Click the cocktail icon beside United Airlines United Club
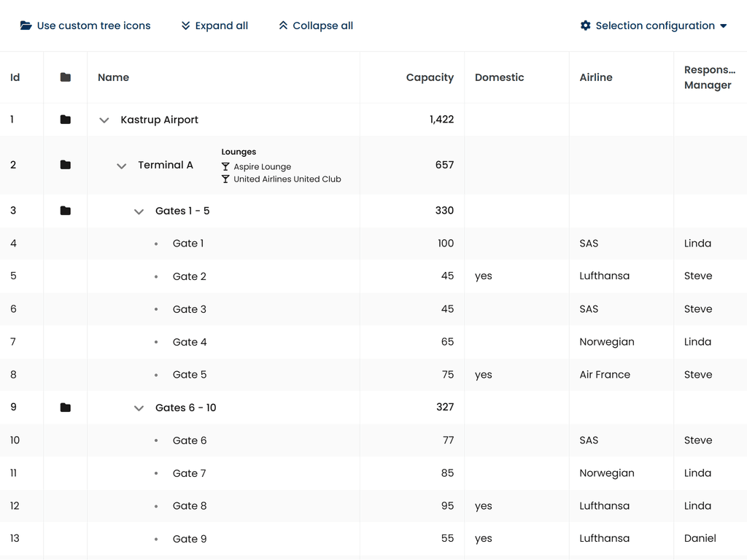 [225, 179]
